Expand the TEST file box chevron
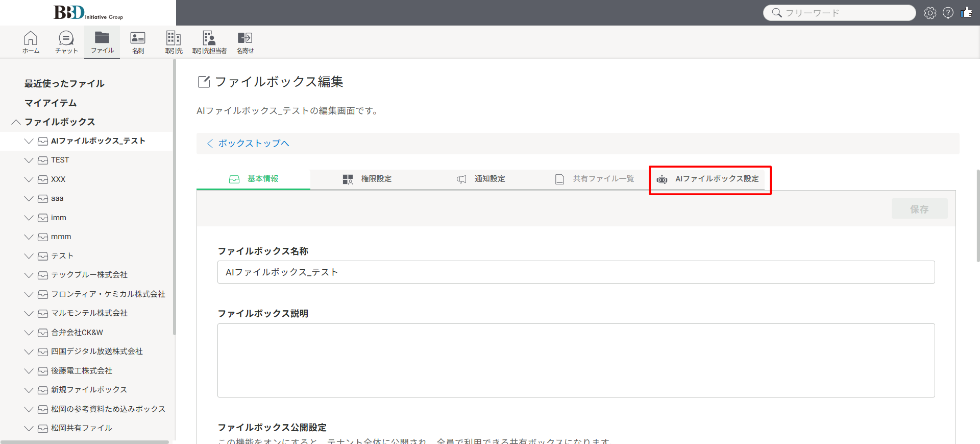Image resolution: width=980 pixels, height=444 pixels. click(x=29, y=160)
